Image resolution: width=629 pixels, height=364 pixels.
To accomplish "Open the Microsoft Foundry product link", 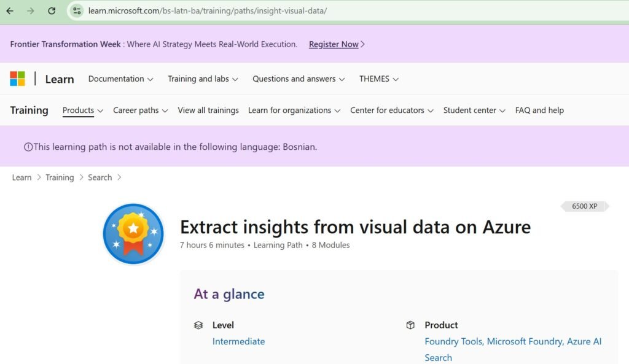I will pos(525,341).
